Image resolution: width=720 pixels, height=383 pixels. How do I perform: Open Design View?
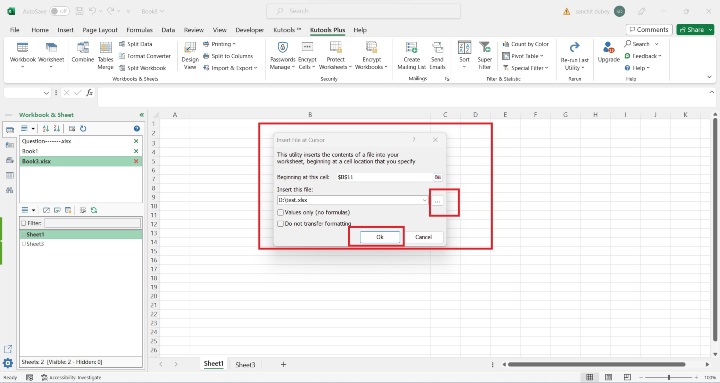pos(190,55)
